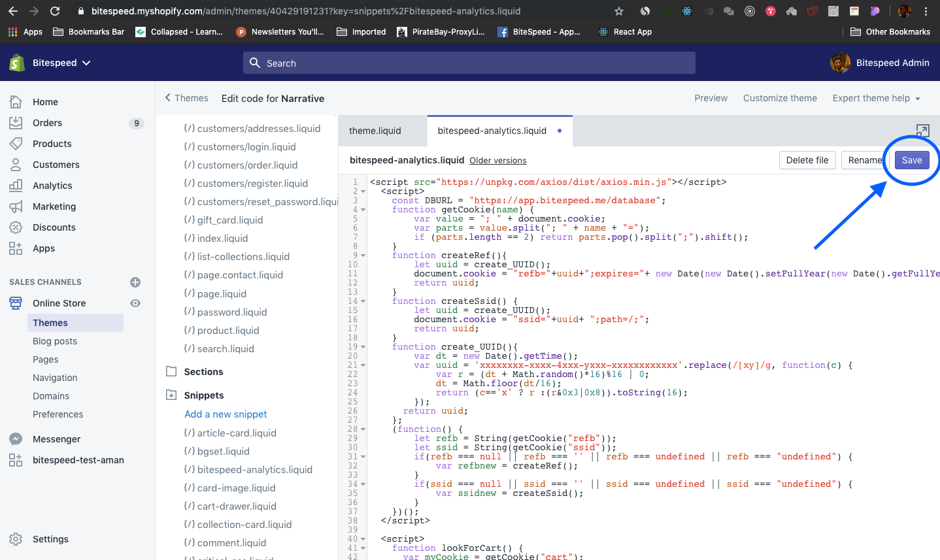Open Navigation under Online Store
The image size is (940, 560).
(x=55, y=378)
